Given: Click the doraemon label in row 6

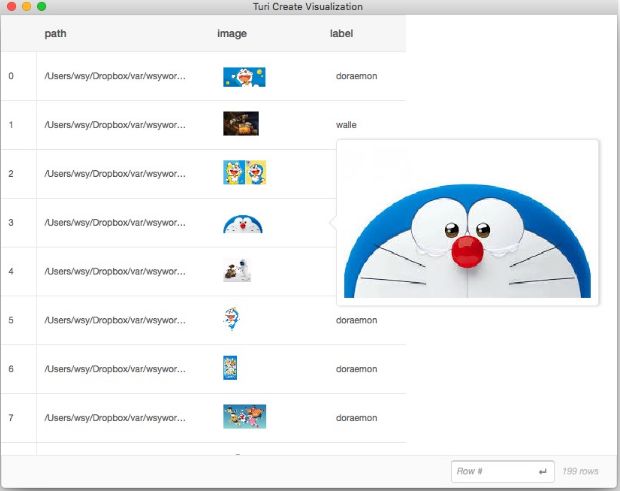Looking at the screenshot, I should pyautogui.click(x=356, y=369).
